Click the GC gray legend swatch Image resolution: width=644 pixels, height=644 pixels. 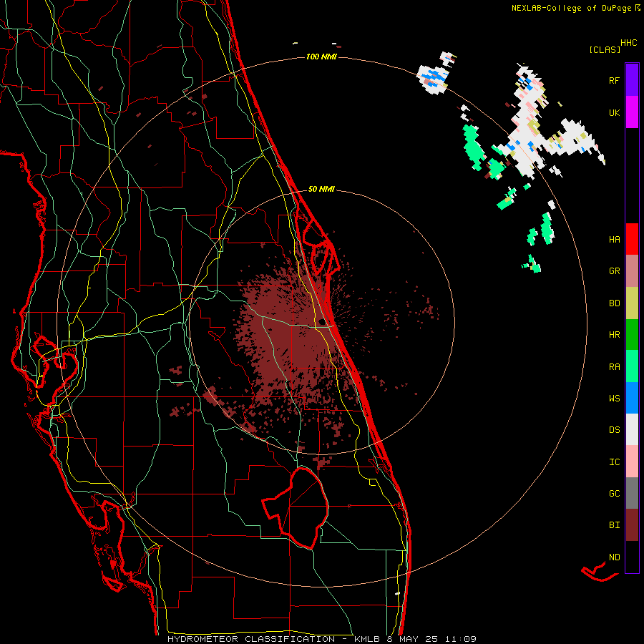coord(632,493)
